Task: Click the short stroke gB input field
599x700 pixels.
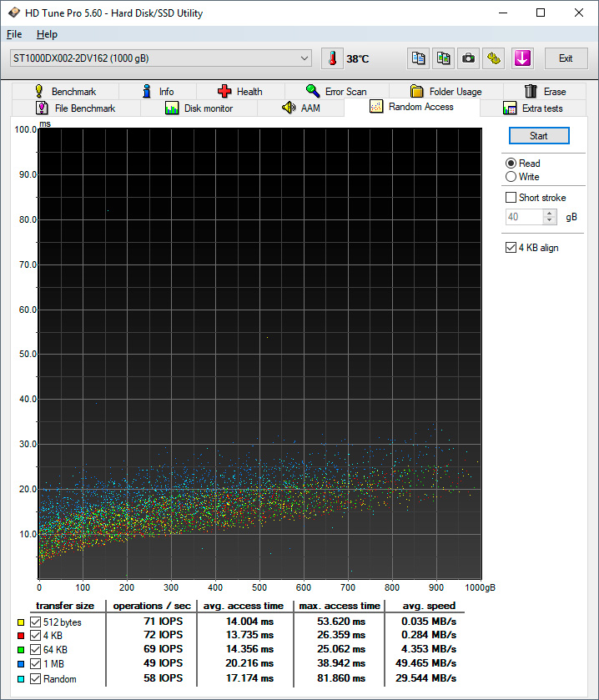Action: coord(523,217)
